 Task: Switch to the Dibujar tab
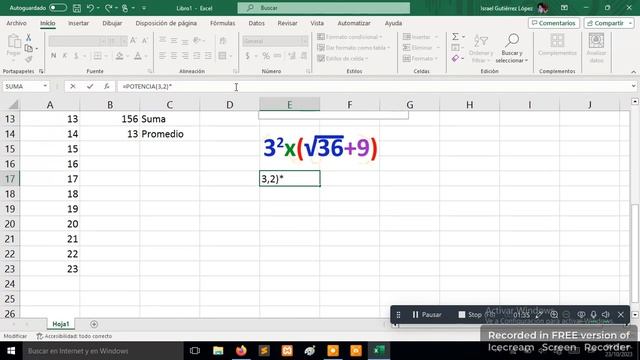[x=112, y=23]
